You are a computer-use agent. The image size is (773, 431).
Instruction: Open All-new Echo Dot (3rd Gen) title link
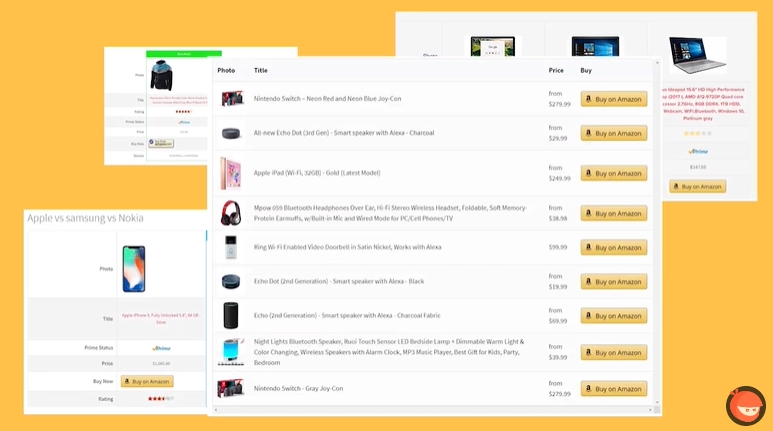(344, 133)
